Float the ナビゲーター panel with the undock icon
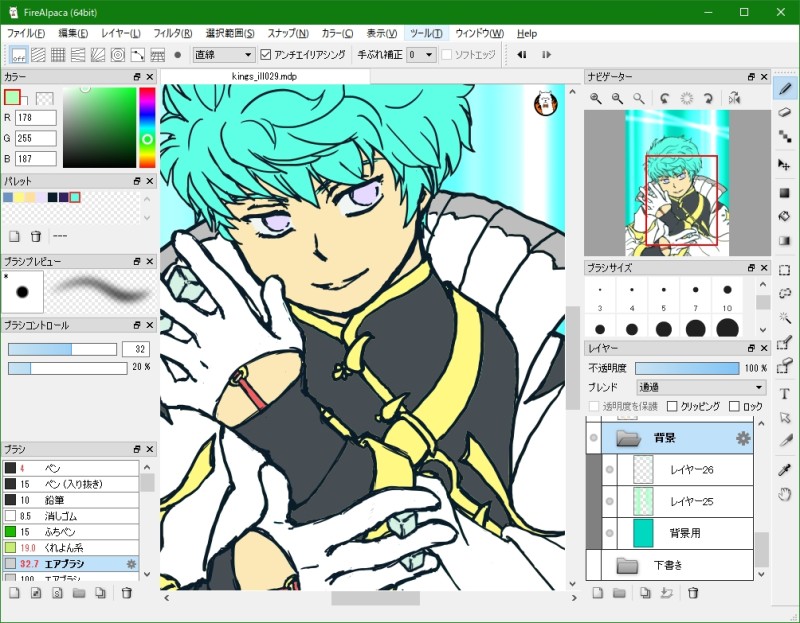800x623 pixels. click(751, 77)
